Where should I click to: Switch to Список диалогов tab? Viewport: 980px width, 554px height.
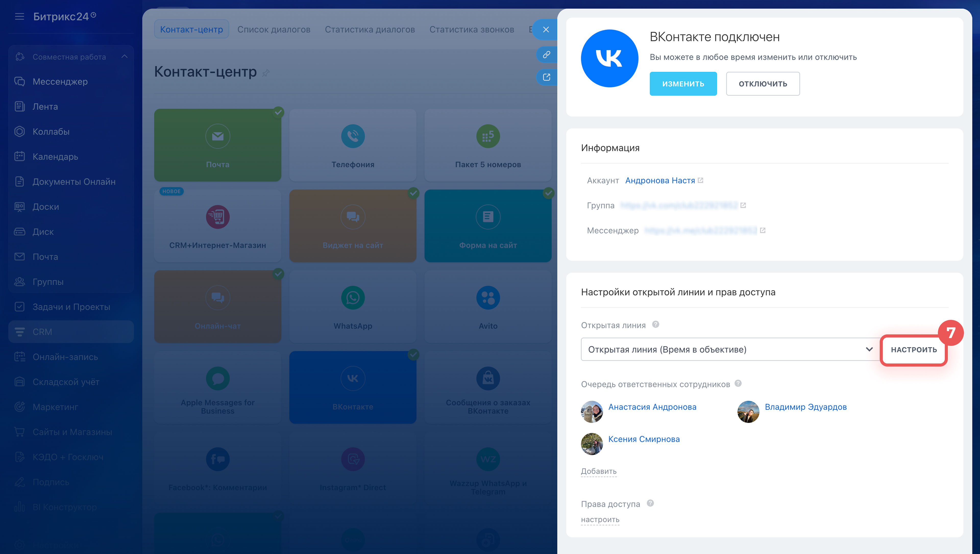tap(274, 29)
